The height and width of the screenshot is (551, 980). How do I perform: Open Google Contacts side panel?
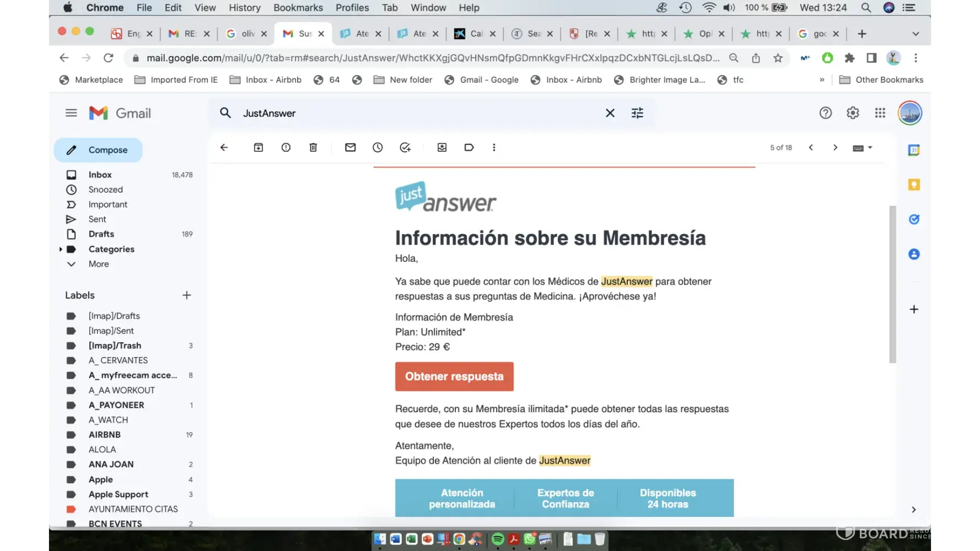(914, 254)
